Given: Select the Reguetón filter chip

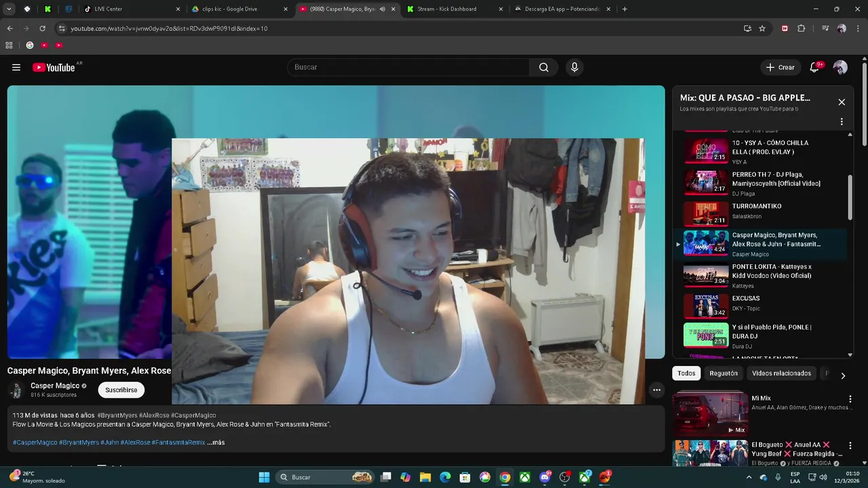Looking at the screenshot, I should tap(724, 373).
